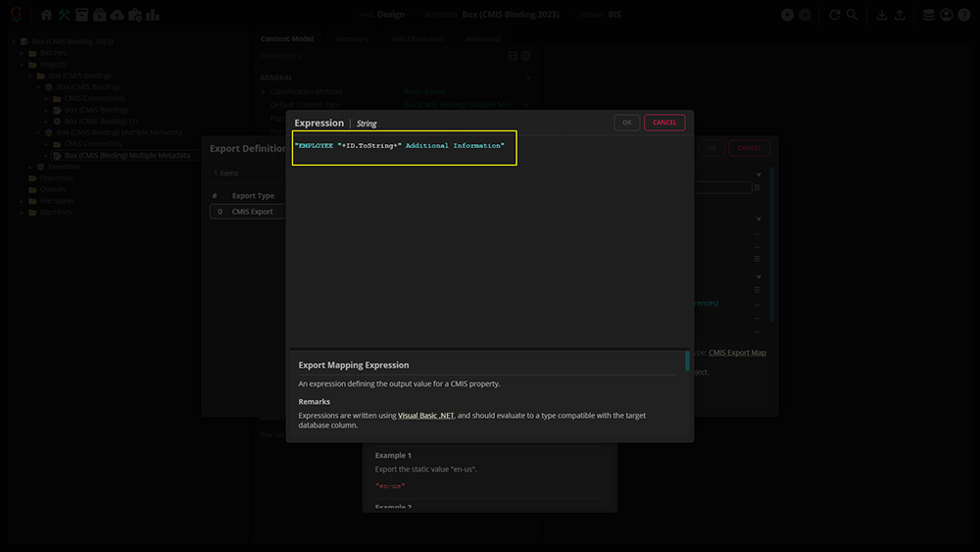The width and height of the screenshot is (980, 552).
Task: Click the navigate back arrow icon
Action: coord(787,15)
